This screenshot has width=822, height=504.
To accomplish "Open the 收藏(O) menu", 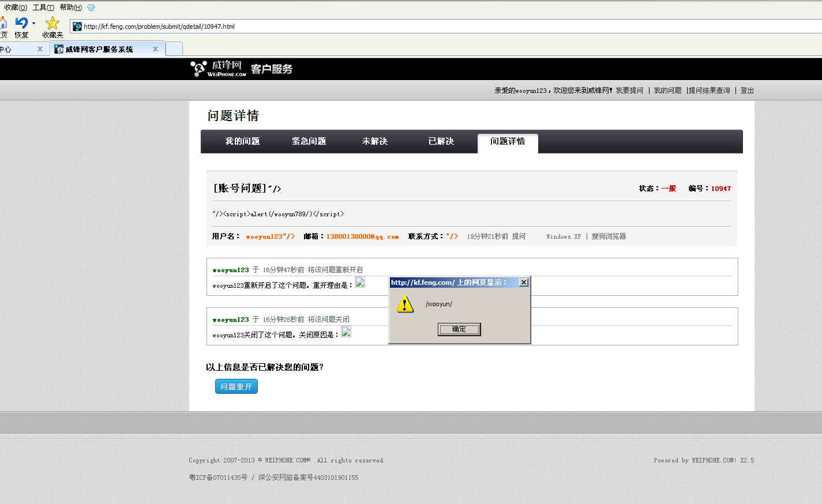I will 16,7.
